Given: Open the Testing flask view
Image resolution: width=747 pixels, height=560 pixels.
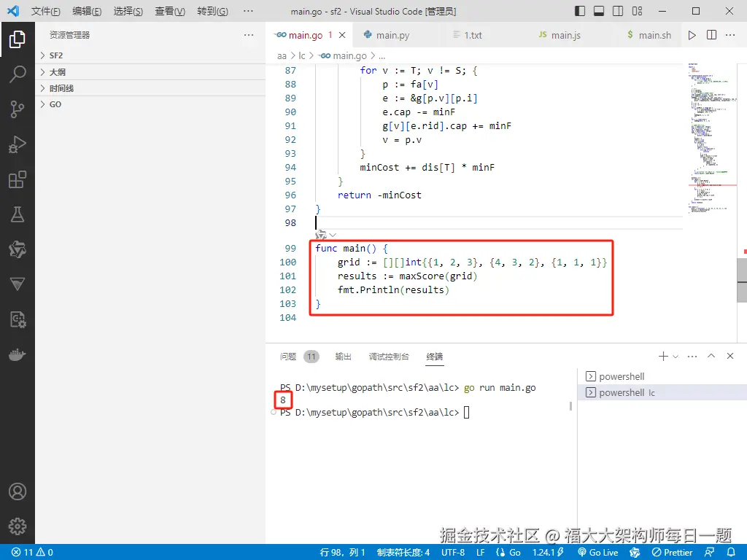Looking at the screenshot, I should [x=18, y=214].
